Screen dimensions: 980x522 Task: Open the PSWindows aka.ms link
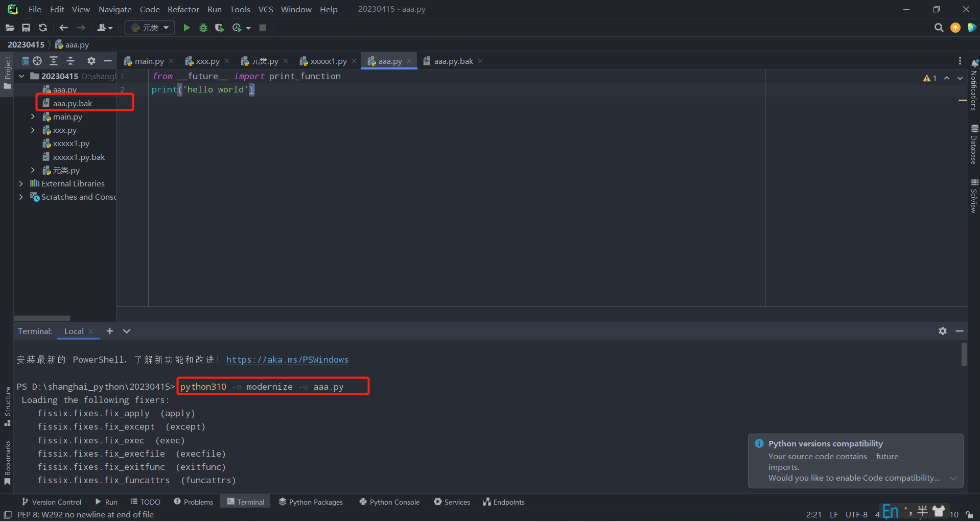point(287,360)
